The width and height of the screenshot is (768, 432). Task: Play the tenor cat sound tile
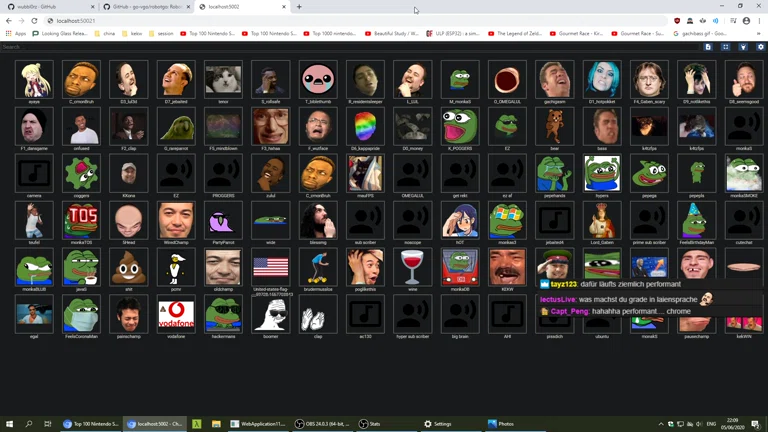click(x=223, y=79)
